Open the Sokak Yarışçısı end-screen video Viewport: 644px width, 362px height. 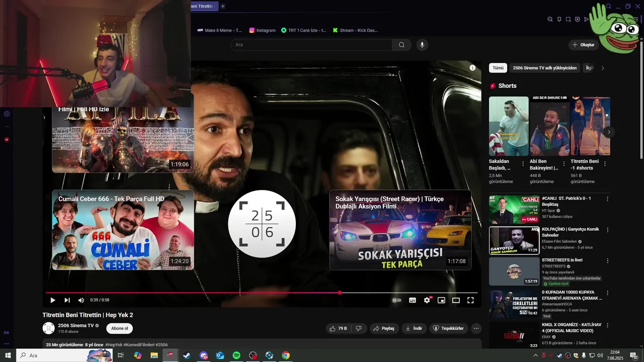coord(400,230)
